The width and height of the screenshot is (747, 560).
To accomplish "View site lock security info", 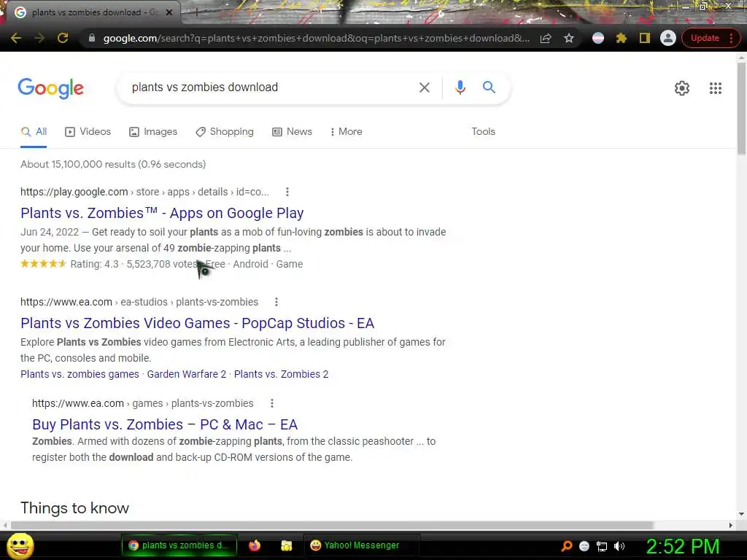I will click(x=92, y=38).
